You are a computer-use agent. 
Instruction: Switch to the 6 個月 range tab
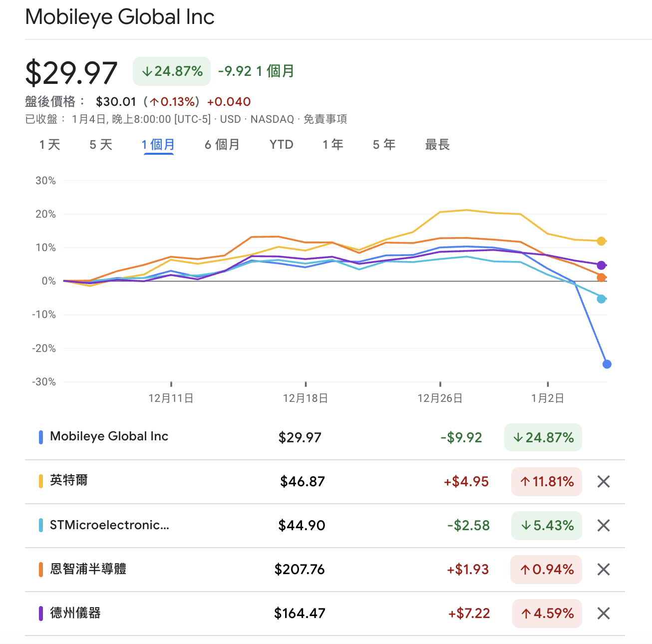222,145
